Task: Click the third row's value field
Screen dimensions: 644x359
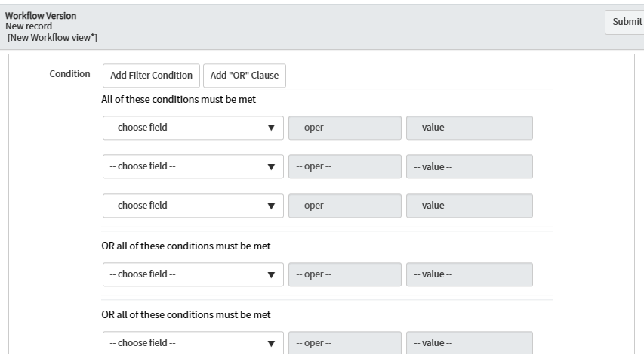Action: [x=469, y=206]
